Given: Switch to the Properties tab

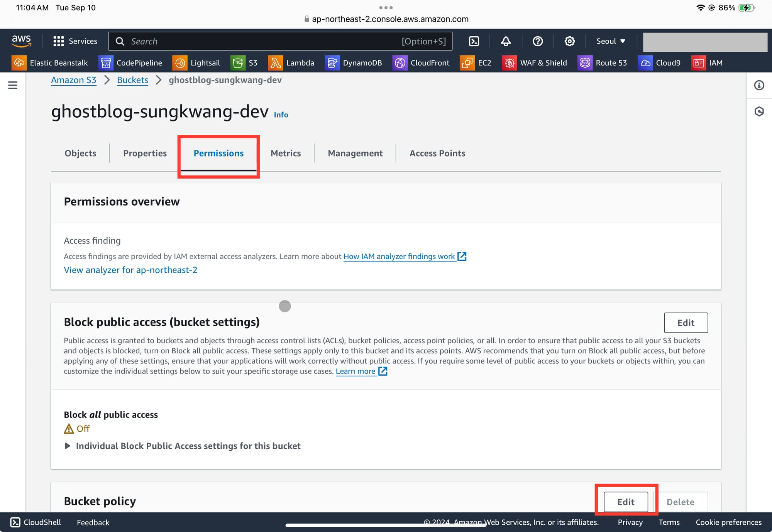Looking at the screenshot, I should tap(145, 153).
